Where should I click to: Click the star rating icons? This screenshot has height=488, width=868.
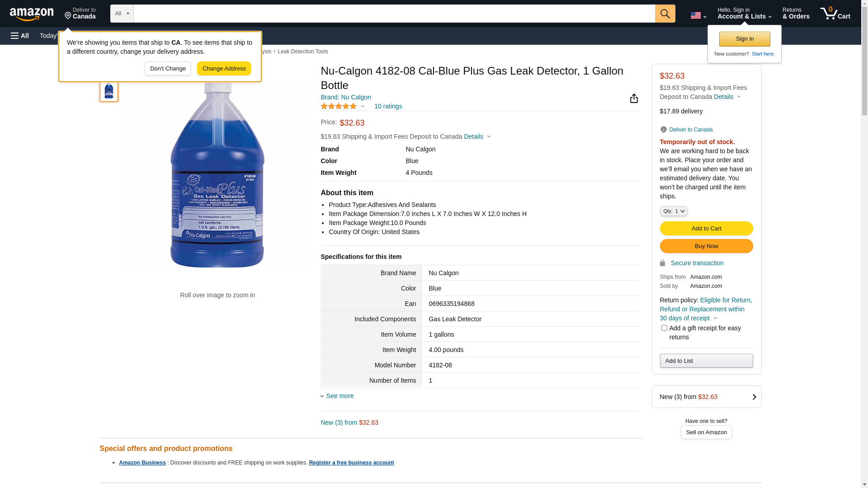[339, 106]
